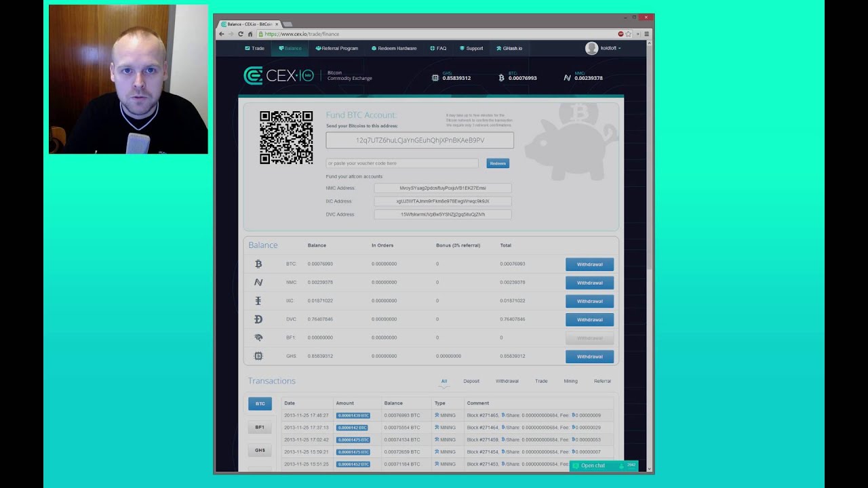
Task: Show All transactions filter
Action: (x=444, y=381)
